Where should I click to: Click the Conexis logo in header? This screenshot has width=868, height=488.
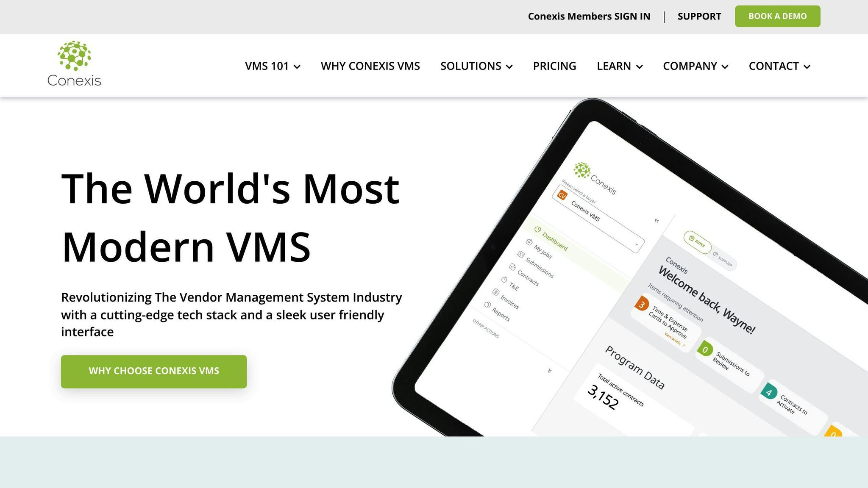(74, 64)
